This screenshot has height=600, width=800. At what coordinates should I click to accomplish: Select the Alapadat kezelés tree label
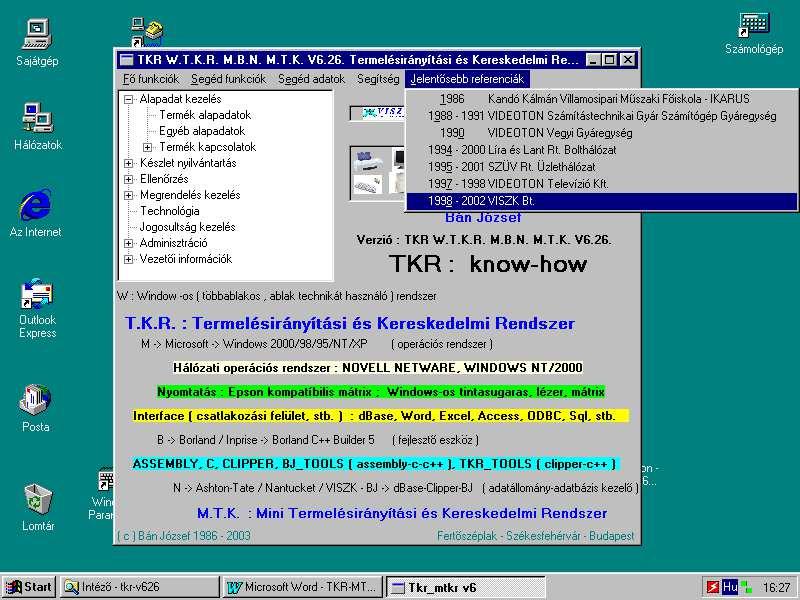click(181, 99)
